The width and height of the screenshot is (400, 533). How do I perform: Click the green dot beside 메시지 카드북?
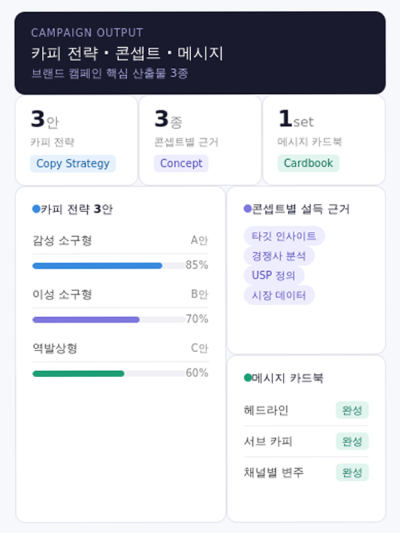[x=248, y=378]
